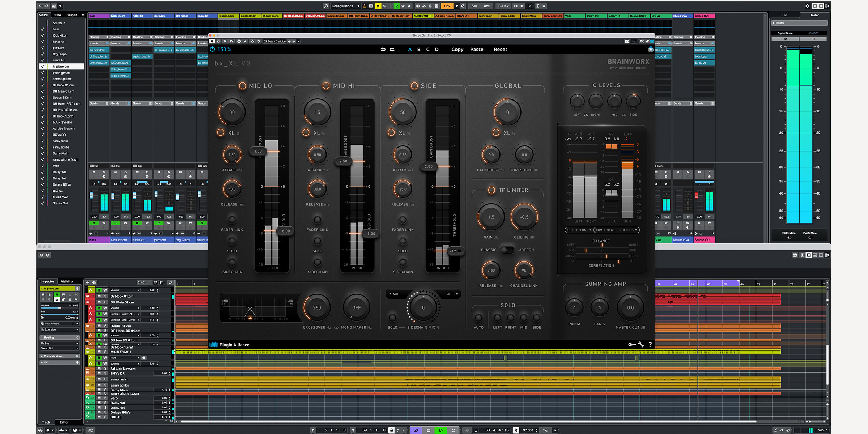Image resolution: width=868 pixels, height=434 pixels.
Task: Click the project window undo icon
Action: point(41,255)
